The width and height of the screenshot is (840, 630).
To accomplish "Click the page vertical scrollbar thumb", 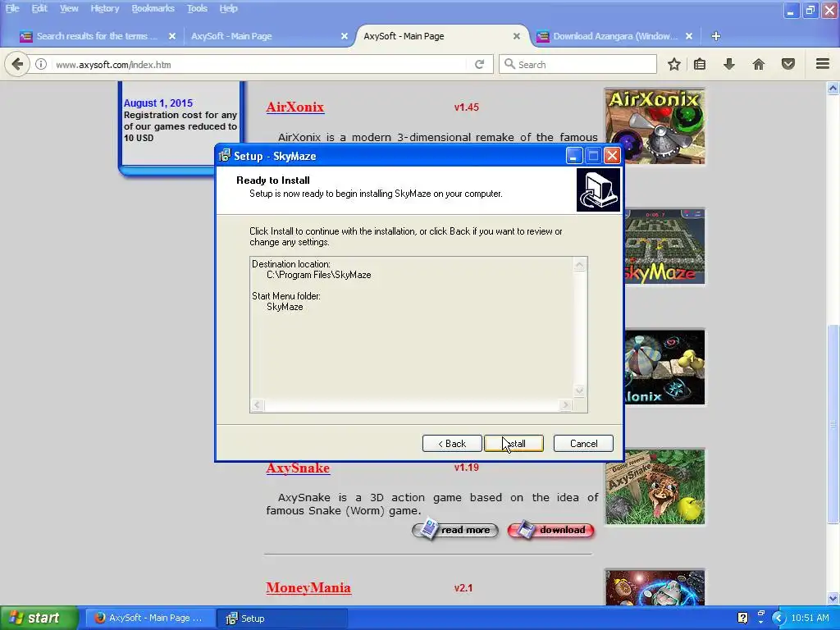I will coord(833,424).
